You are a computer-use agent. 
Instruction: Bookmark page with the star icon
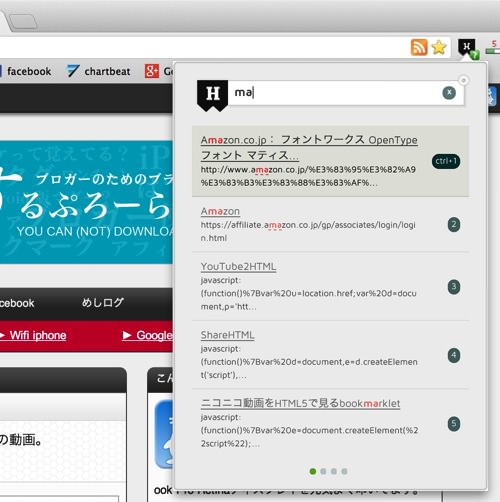439,47
